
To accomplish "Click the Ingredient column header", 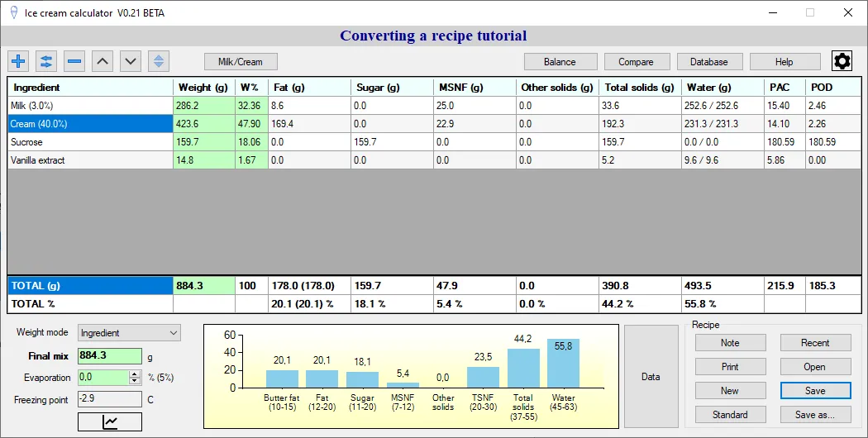I will pos(90,87).
